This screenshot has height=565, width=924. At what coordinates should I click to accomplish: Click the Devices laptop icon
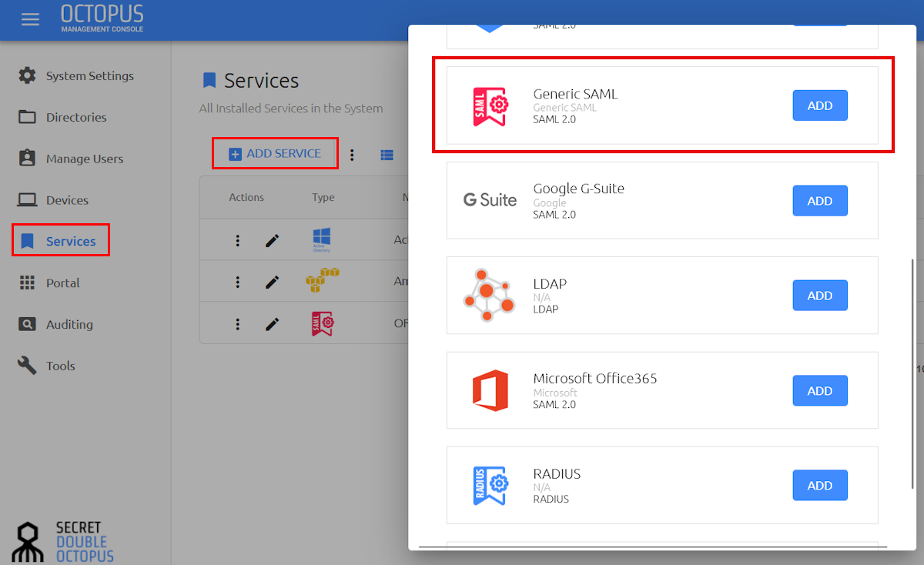point(27,200)
